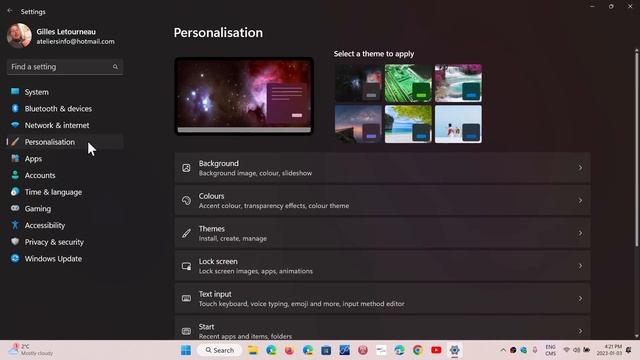Click 'Accent colour, transparency effects, colour theme' text
Viewport: 640px width, 360px height.
pyautogui.click(x=274, y=206)
